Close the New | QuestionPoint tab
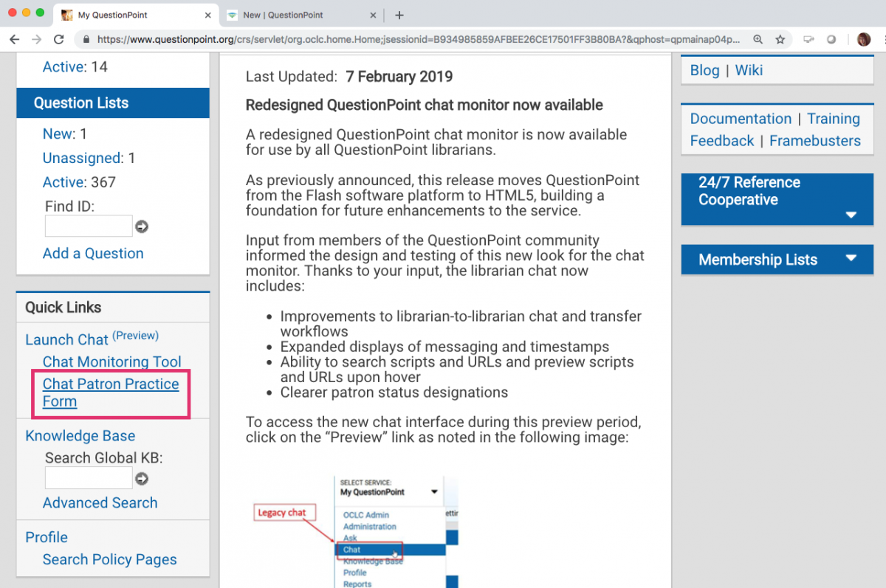This screenshot has width=886, height=588. 373,15
